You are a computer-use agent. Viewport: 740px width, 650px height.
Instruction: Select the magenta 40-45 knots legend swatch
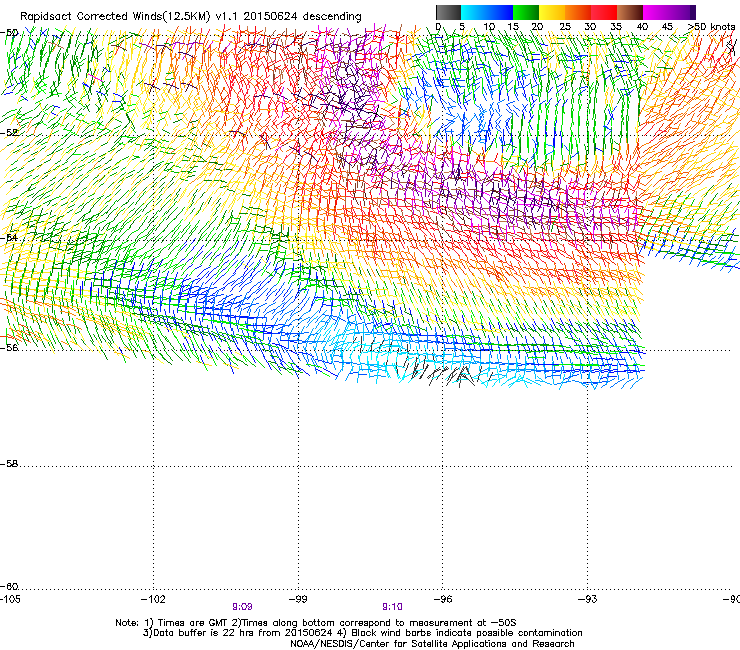pos(656,12)
